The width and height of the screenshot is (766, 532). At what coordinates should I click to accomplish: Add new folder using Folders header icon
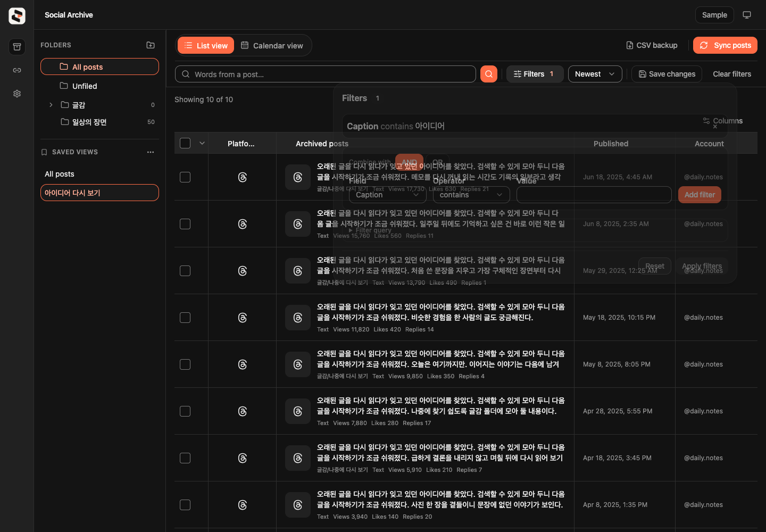151,45
